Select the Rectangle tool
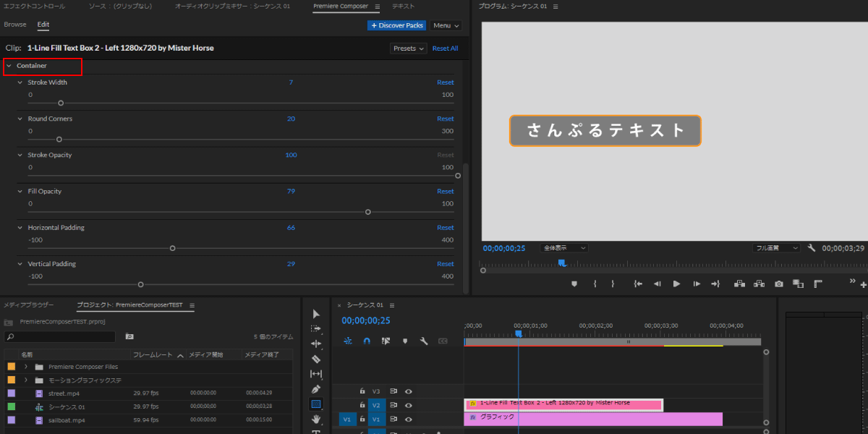Image resolution: width=868 pixels, height=434 pixels. point(316,404)
